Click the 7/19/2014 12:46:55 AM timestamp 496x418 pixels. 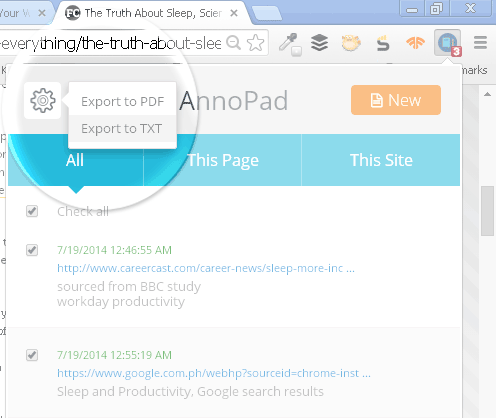pyautogui.click(x=114, y=250)
